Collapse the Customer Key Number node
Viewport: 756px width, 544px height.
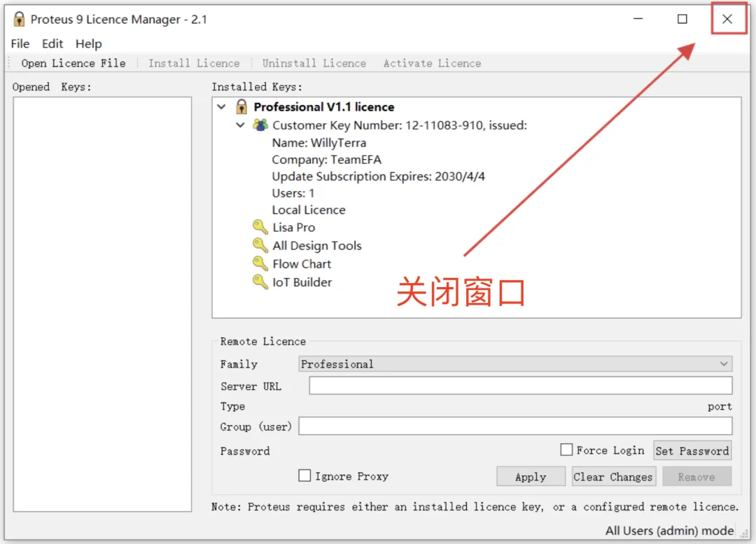pyautogui.click(x=240, y=125)
